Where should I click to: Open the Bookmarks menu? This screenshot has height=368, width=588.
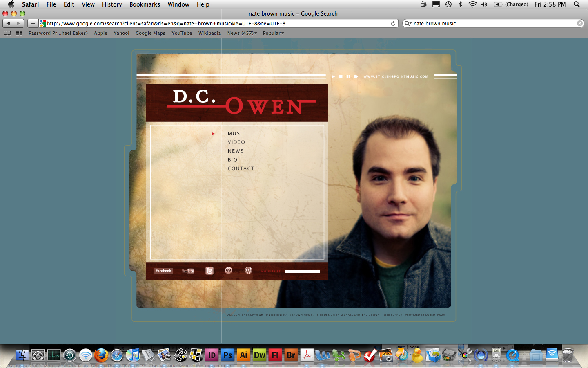pyautogui.click(x=145, y=4)
